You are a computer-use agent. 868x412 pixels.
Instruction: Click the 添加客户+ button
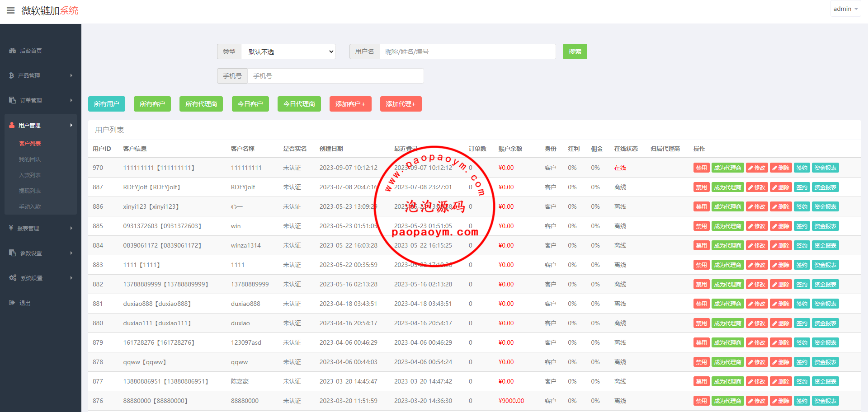[350, 104]
